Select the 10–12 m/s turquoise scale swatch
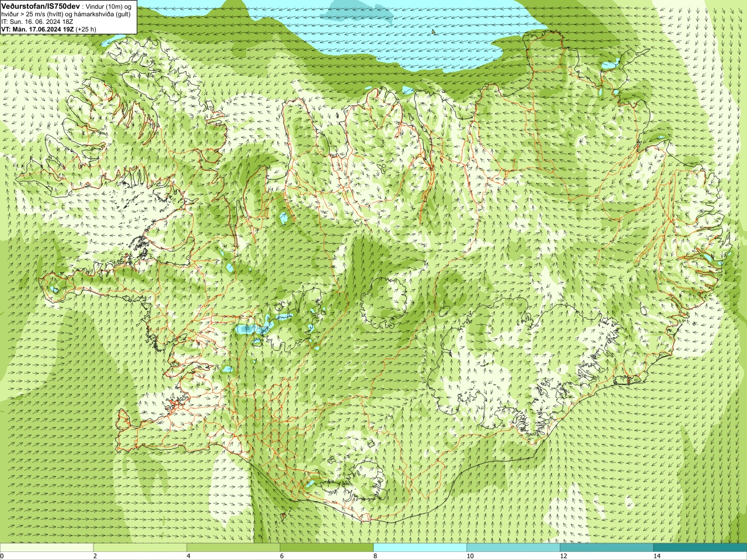Screen dimensions: 747x560 pyautogui.click(x=514, y=548)
